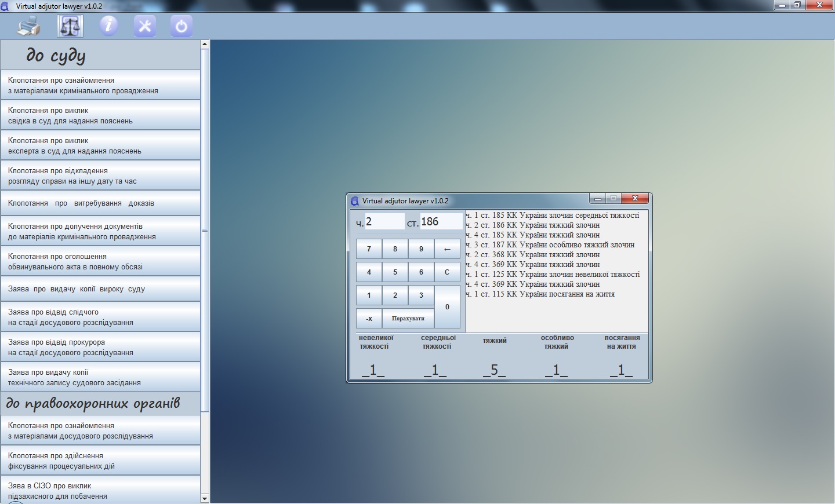Open Клопотання про виклик свідка в суд
Viewport: 835px width, 504px height.
point(100,115)
